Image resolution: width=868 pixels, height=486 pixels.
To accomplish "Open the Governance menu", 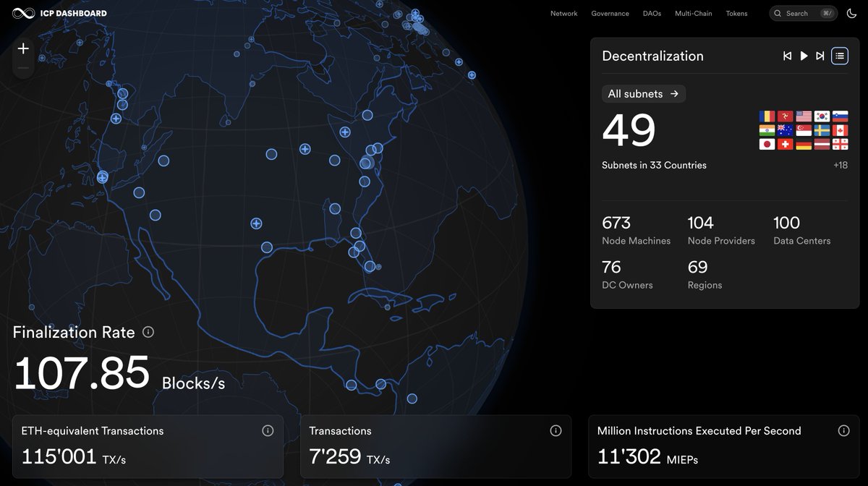I will (610, 13).
